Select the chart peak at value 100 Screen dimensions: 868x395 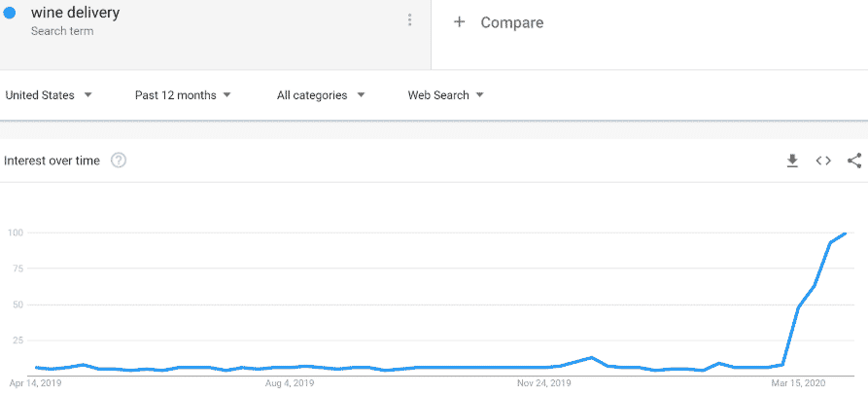[845, 233]
